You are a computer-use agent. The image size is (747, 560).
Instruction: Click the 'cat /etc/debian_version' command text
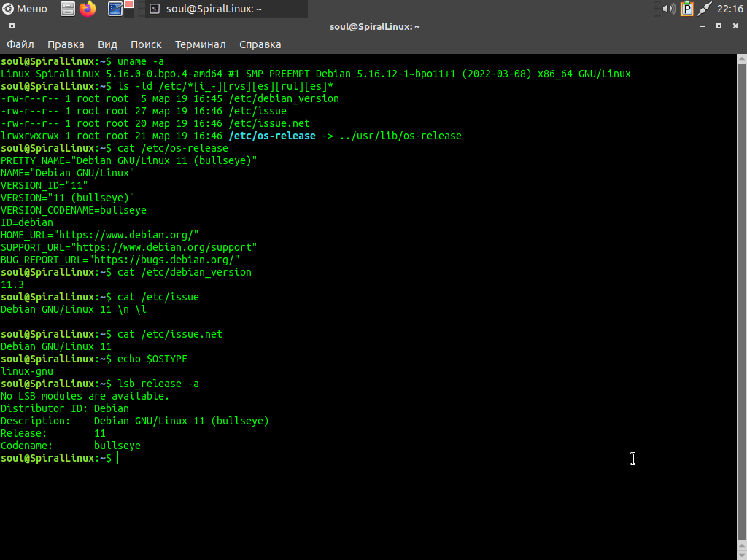(x=185, y=272)
